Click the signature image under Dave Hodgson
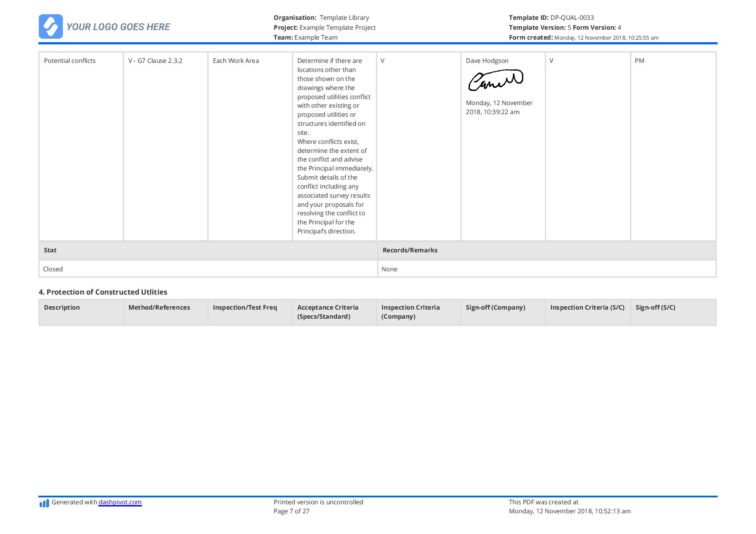Viewport: 756px width, 534px height. [496, 80]
